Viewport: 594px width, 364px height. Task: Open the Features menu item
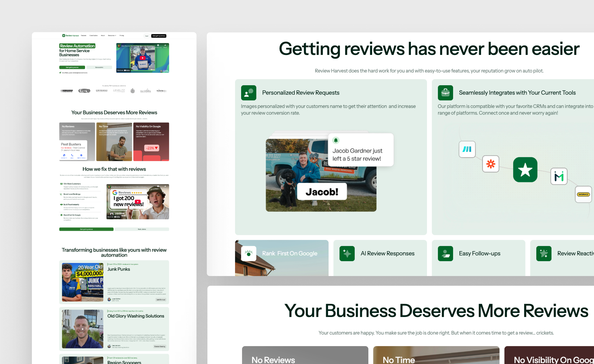pyautogui.click(x=83, y=36)
